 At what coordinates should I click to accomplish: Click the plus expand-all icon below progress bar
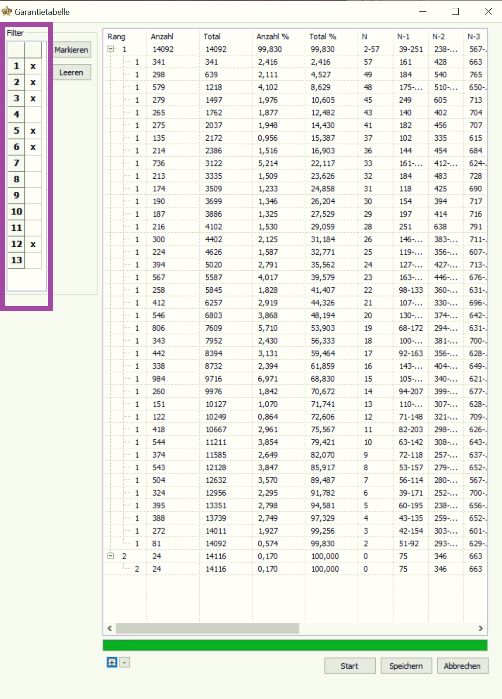tap(112, 662)
